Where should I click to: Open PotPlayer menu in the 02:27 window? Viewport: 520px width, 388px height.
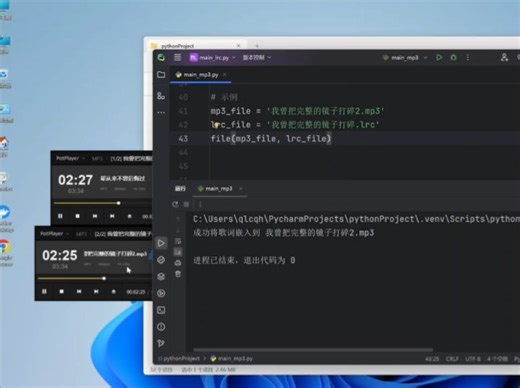tap(70, 158)
